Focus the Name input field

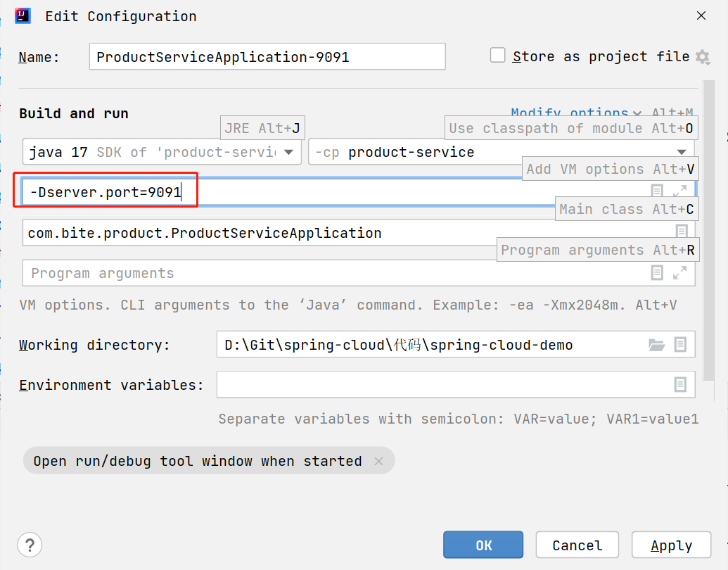click(x=267, y=57)
